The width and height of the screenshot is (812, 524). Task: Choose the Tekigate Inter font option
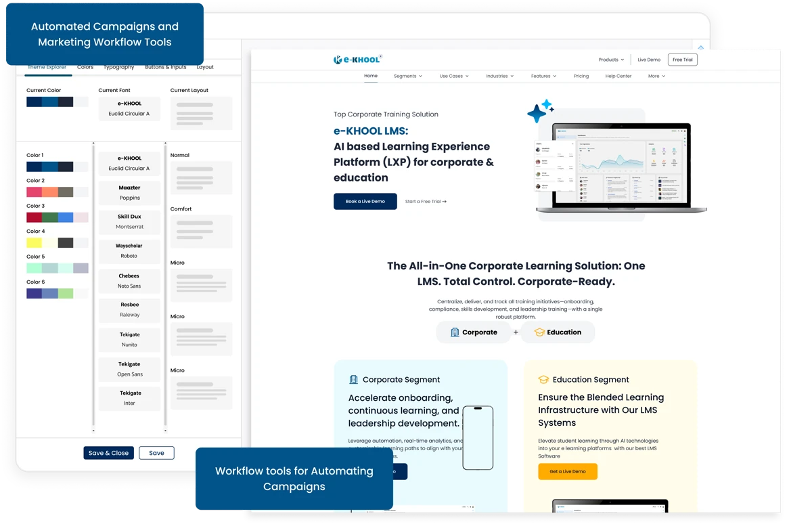click(129, 398)
